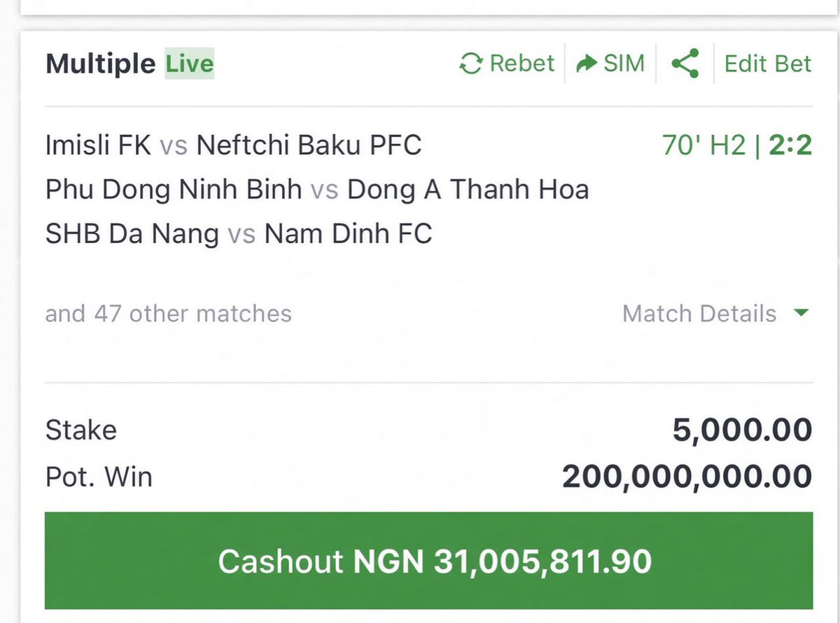Click the 70' H2 live score 2:2
This screenshot has width=840, height=623.
[736, 146]
